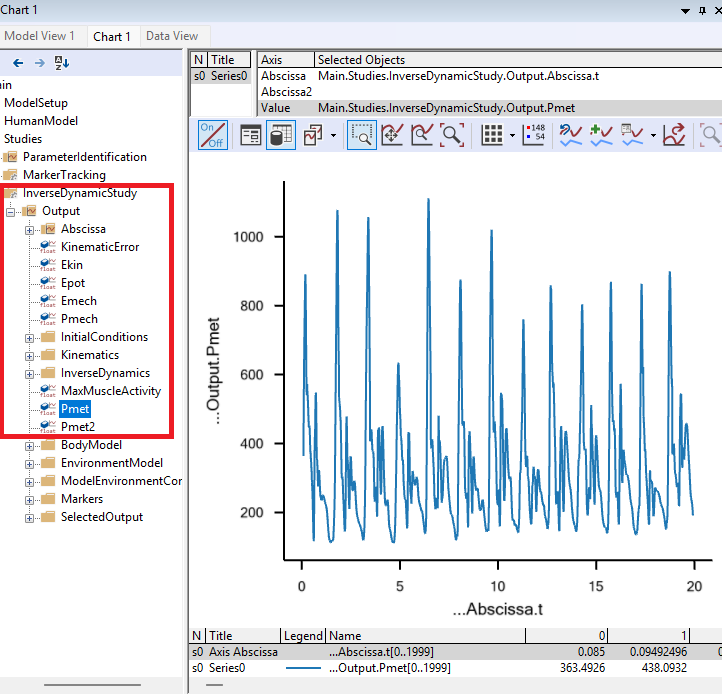Switch to the Model View 1 tab
Viewport: 722px width, 694px height.
click(42, 36)
